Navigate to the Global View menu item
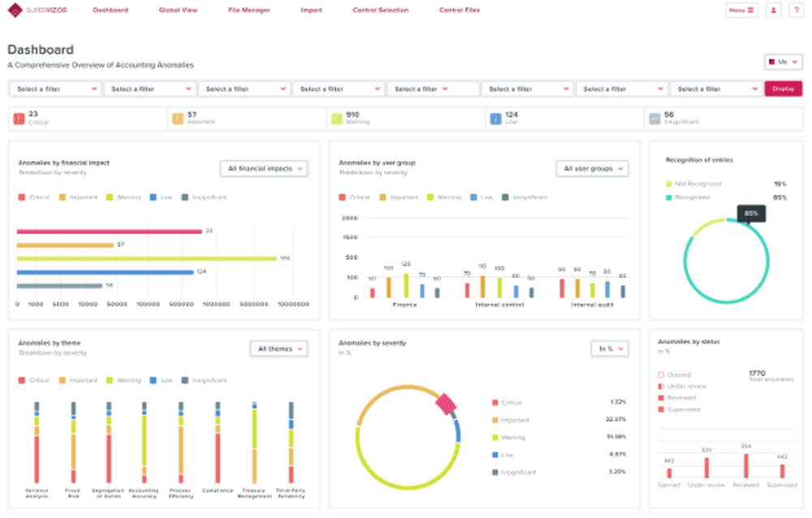812x518 pixels. pos(178,11)
